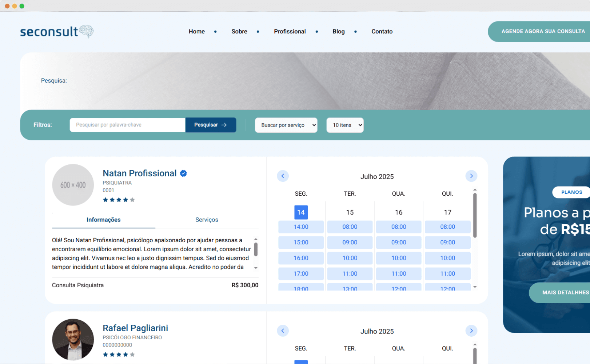Open the Profissional menu item

point(290,32)
